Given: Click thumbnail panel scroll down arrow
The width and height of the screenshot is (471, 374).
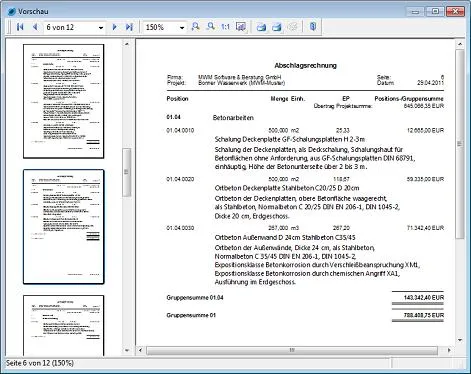Looking at the screenshot, I should click(127, 350).
